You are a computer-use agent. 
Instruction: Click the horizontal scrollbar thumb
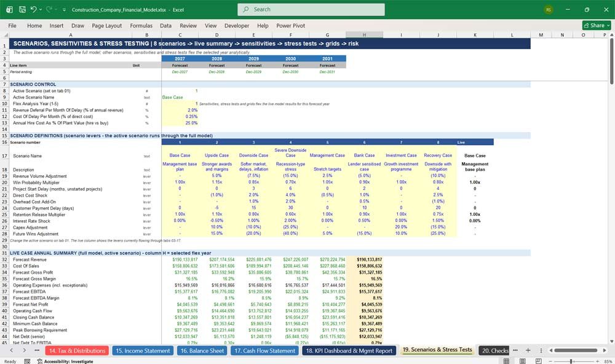coord(576,350)
